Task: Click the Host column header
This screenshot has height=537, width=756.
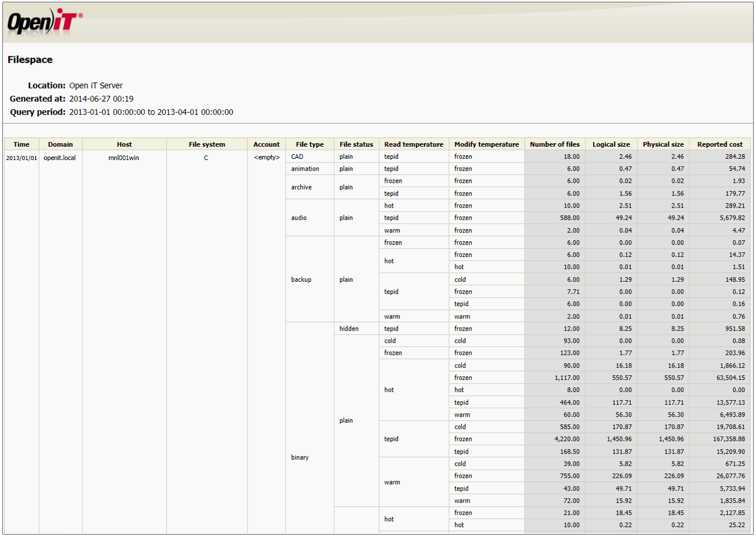Action: point(124,144)
